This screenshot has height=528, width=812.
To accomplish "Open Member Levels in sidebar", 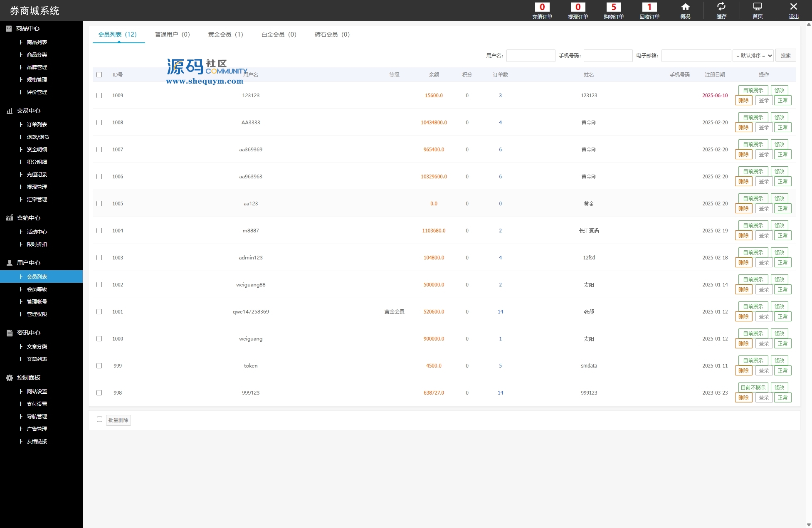I will 37,289.
